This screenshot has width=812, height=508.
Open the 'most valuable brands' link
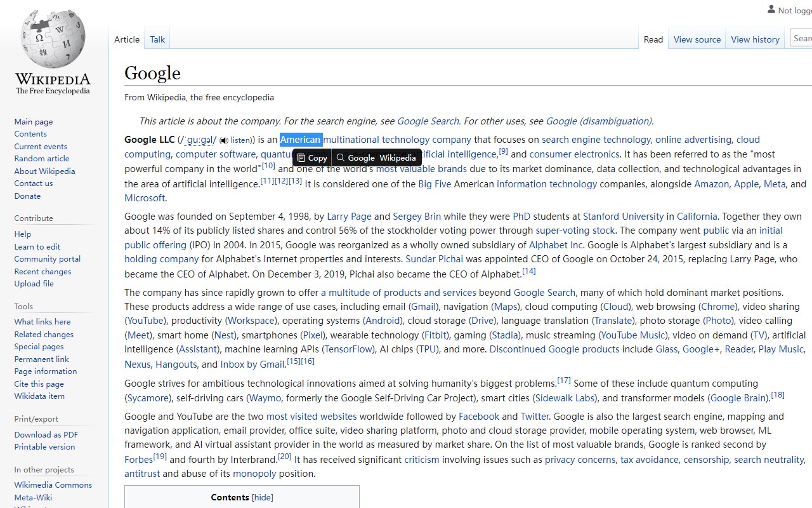[x=421, y=169]
